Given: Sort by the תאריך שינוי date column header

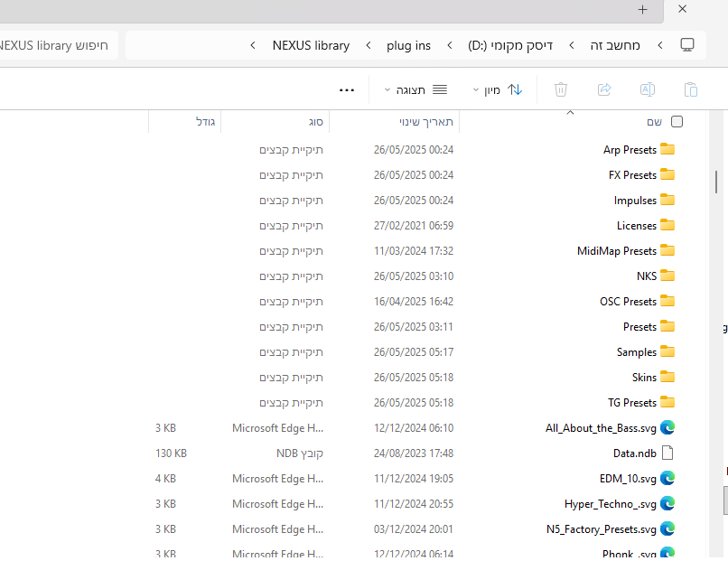Looking at the screenshot, I should (426, 122).
